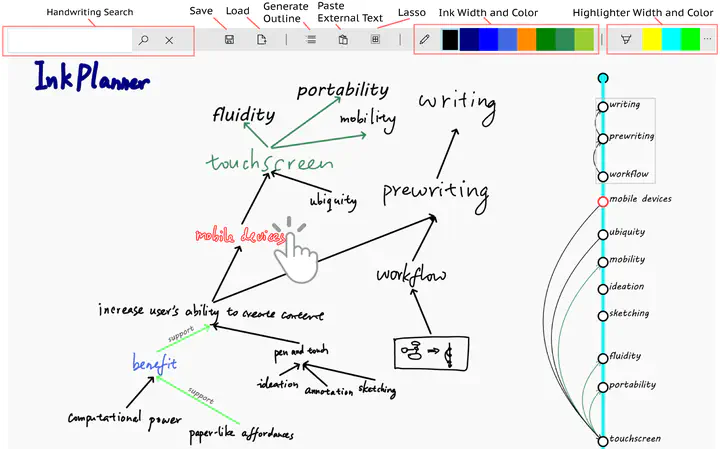Click the Load file icon
The image size is (720, 449).
(x=261, y=39)
